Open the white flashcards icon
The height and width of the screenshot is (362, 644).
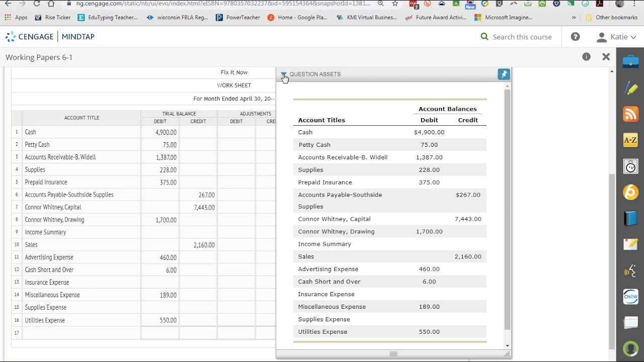(630, 323)
